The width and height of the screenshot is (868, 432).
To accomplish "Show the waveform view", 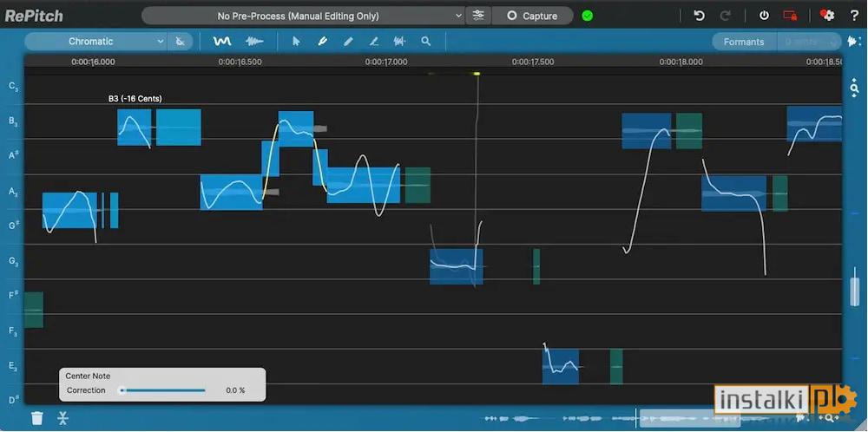I will coord(254,42).
